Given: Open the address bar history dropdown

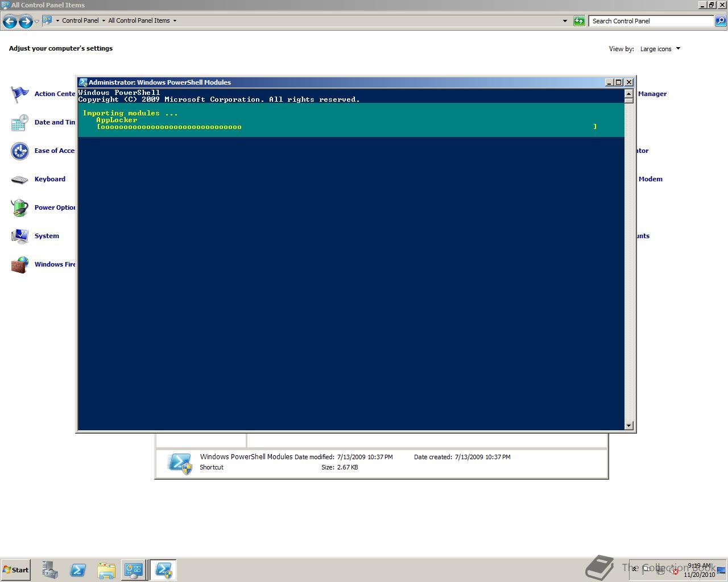Looking at the screenshot, I should (x=565, y=21).
